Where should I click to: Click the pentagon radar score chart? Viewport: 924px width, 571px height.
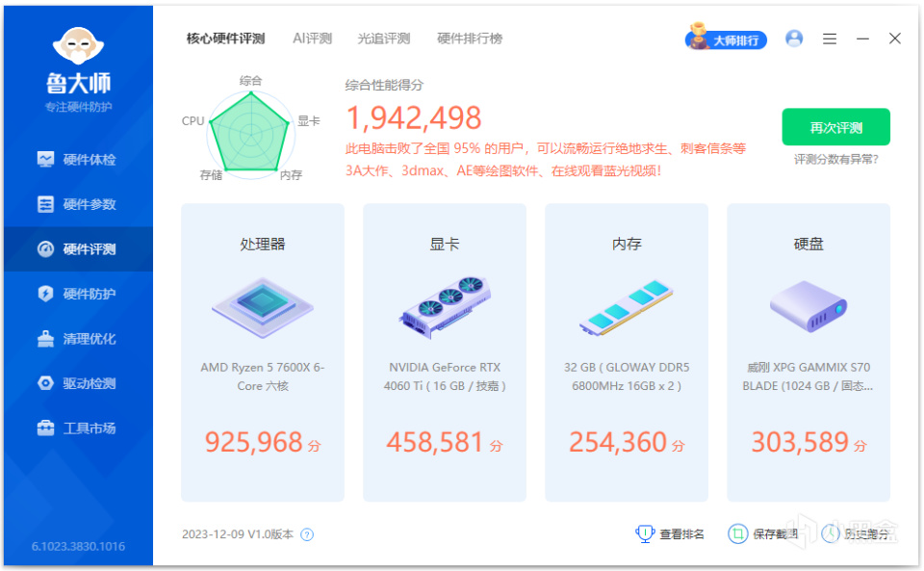(x=250, y=133)
